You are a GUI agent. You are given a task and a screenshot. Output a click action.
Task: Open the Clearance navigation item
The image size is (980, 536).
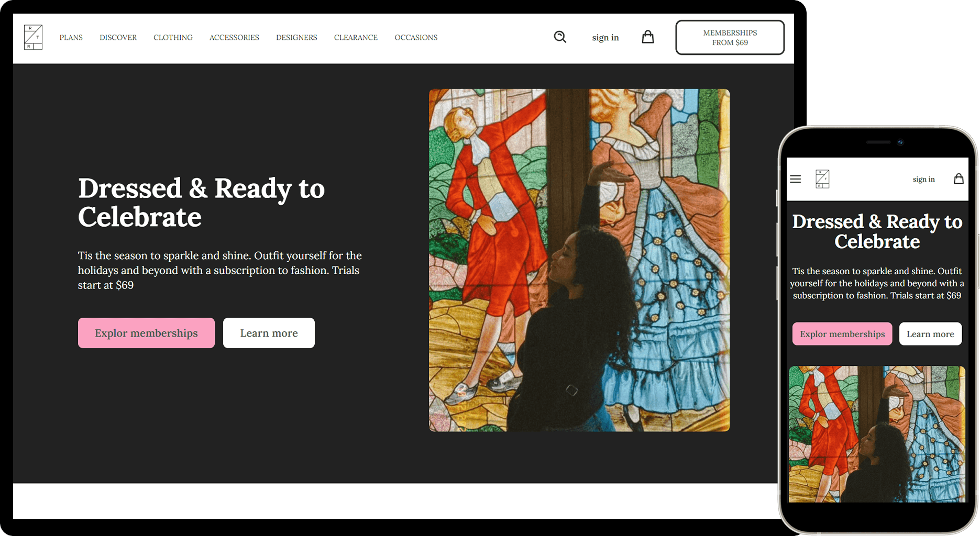point(356,38)
